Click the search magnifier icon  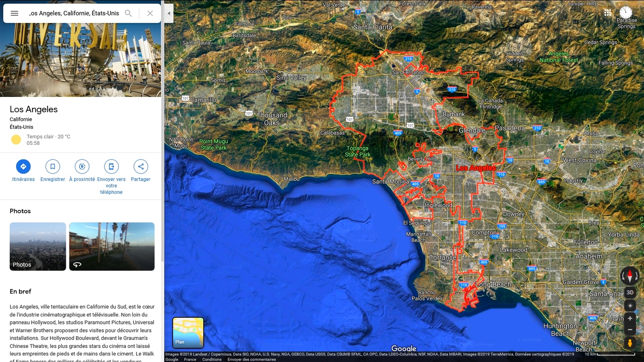[129, 13]
